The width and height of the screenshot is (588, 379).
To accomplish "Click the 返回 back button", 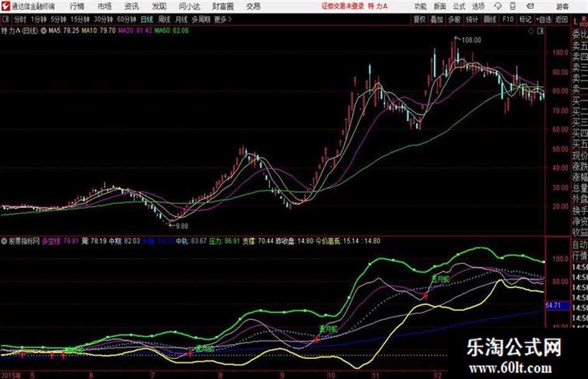I will click(x=561, y=19).
